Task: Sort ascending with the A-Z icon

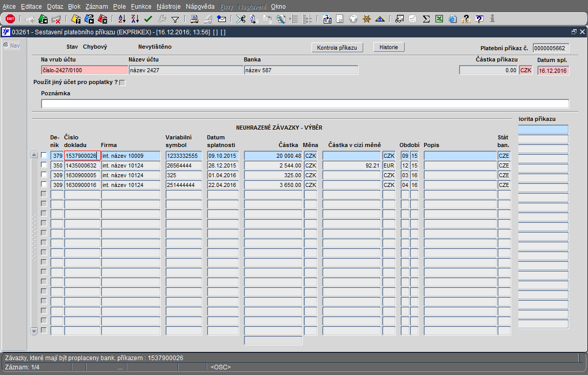Action: 122,19
